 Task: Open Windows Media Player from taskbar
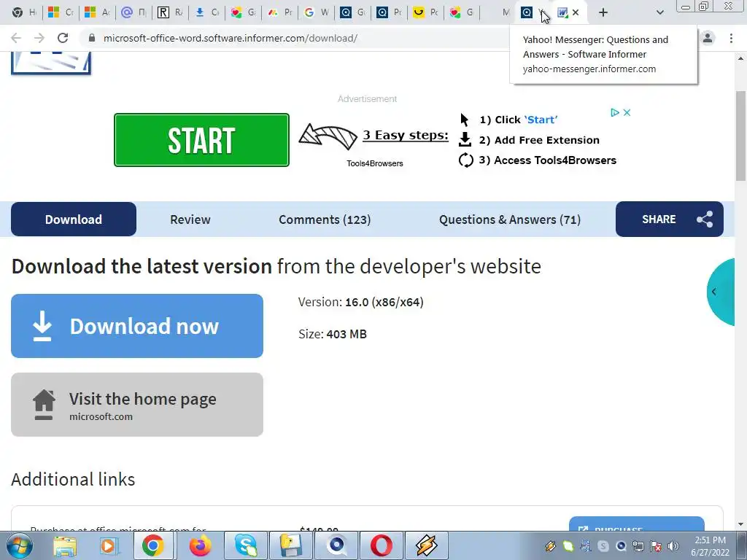[x=108, y=545]
